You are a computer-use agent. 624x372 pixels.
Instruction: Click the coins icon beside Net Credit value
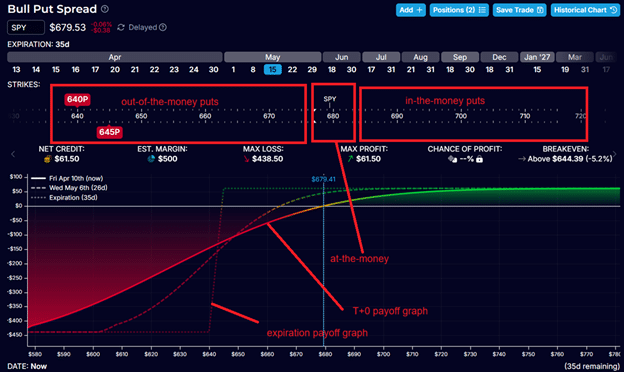click(x=47, y=159)
